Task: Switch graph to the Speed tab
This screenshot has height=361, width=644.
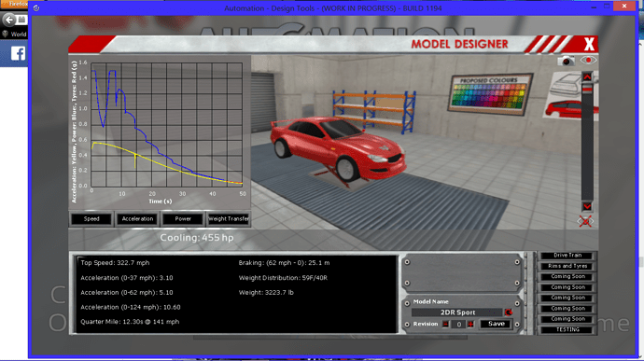Action: (x=91, y=219)
